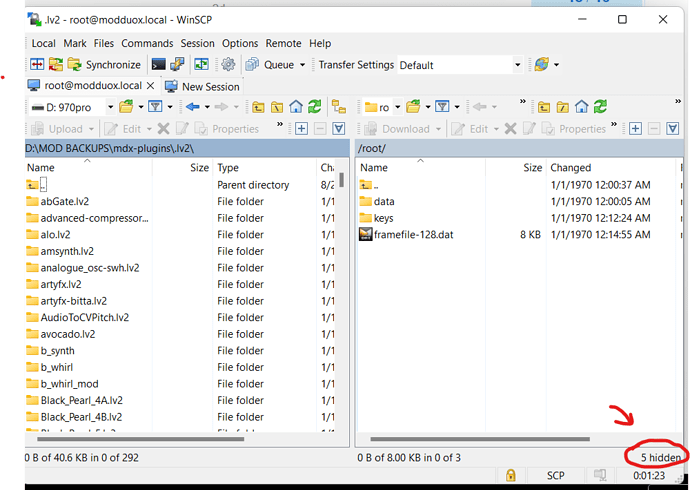
Task: Close the root@modduox.local session tab
Action: 150,85
